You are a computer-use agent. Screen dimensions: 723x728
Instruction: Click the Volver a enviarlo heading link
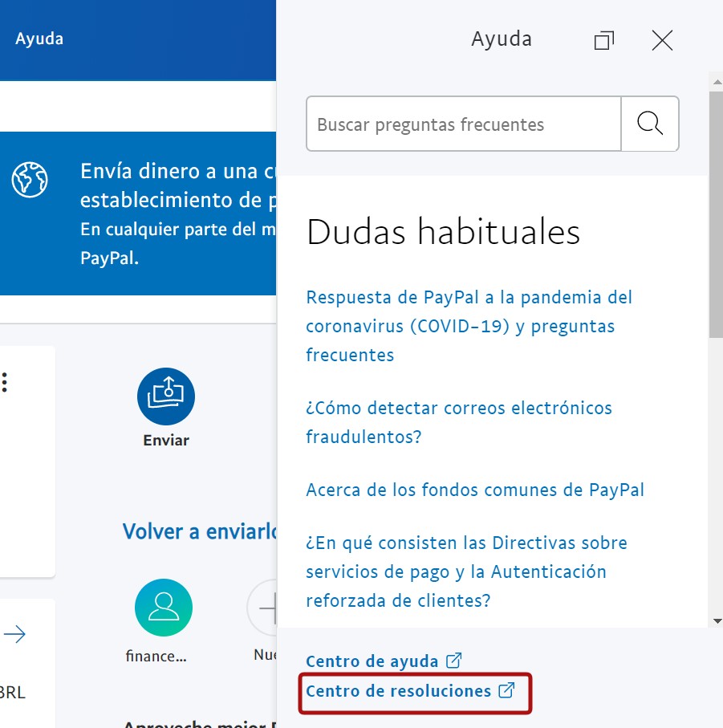point(200,531)
